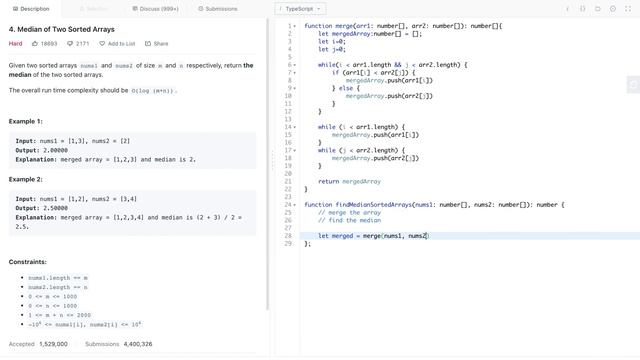Image resolution: width=640 pixels, height=360 pixels.
Task: Collapse findMedianSortedArrays fold arrow at line 24
Action: point(295,205)
